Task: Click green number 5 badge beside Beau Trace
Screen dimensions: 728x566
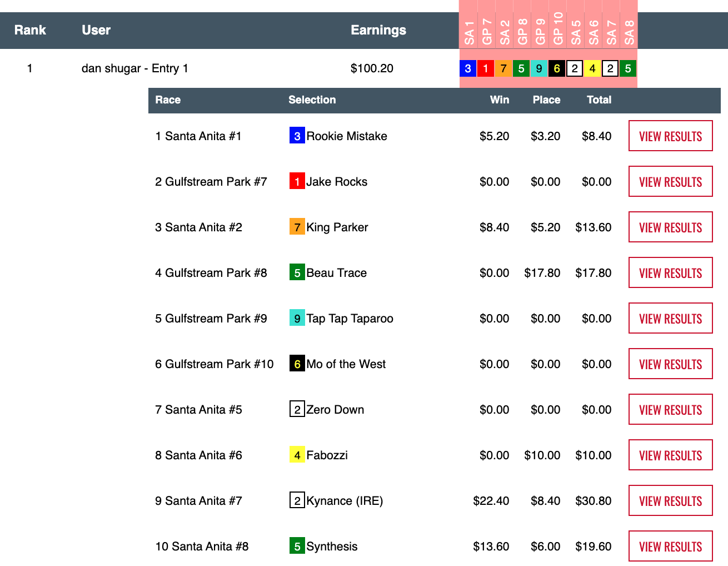Action: point(297,273)
